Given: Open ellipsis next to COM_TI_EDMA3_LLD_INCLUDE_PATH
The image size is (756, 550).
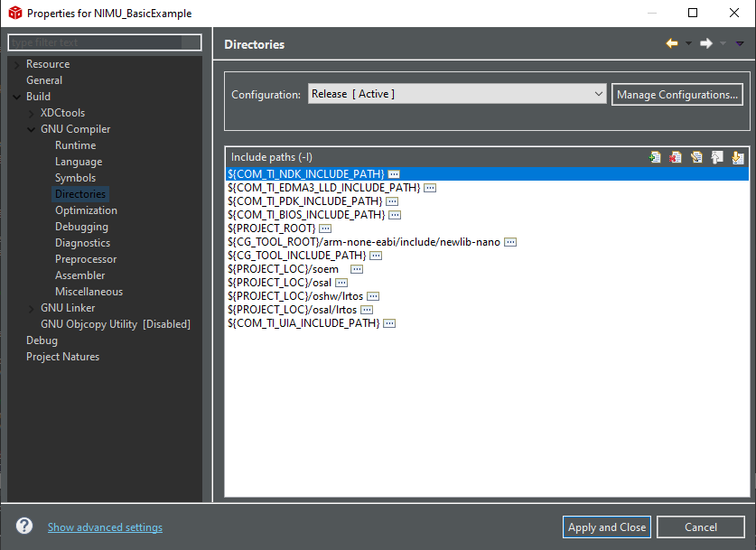Looking at the screenshot, I should (x=430, y=188).
